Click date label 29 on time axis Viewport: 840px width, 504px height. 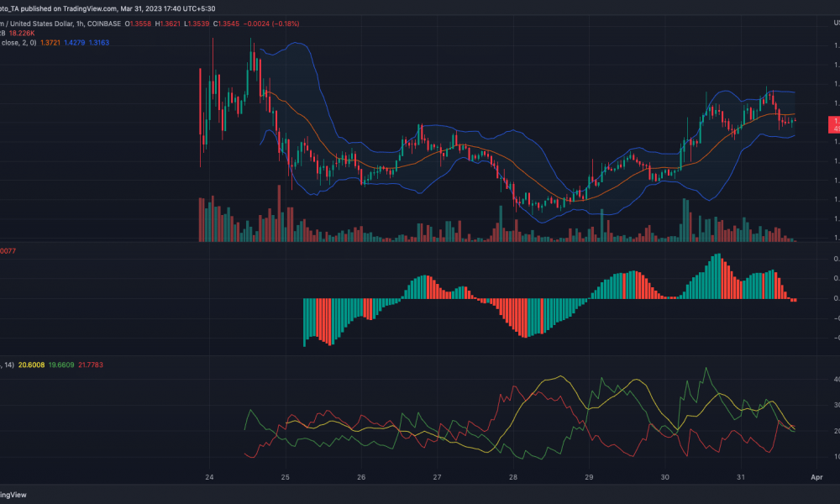[589, 476]
